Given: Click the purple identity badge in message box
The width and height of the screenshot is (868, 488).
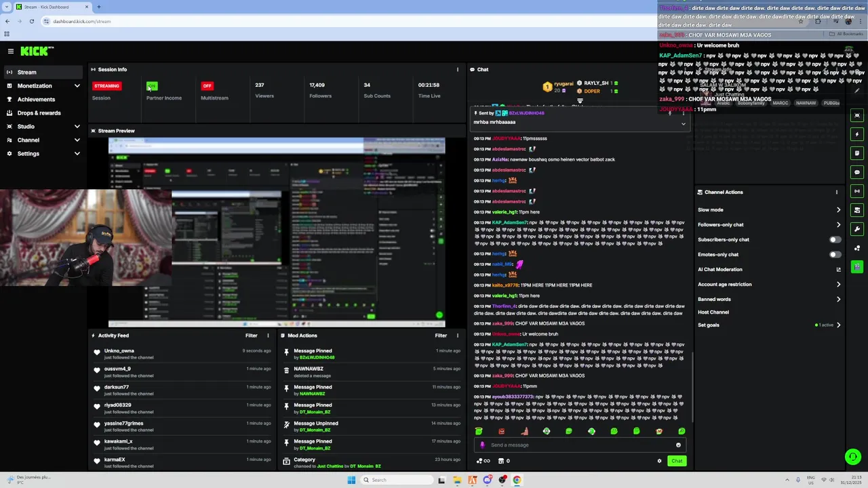Looking at the screenshot, I should click(x=482, y=445).
